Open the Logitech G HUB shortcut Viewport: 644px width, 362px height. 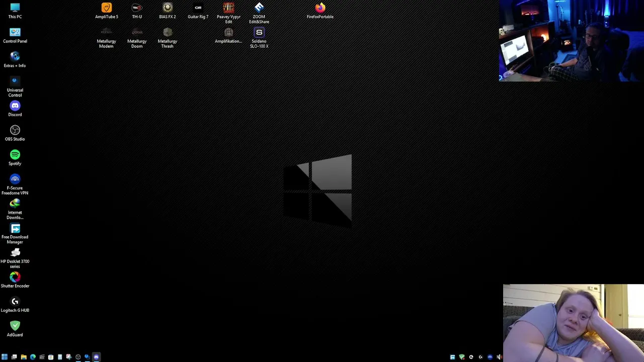(15, 305)
